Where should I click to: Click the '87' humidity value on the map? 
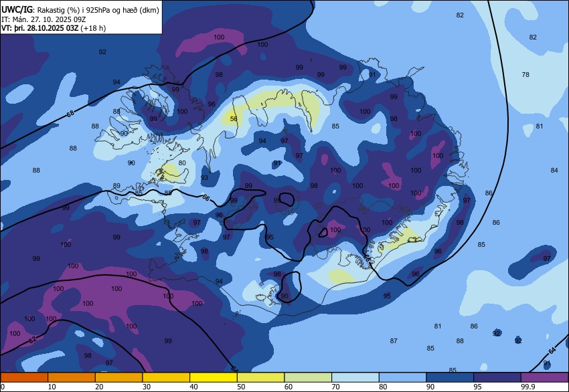click(x=394, y=341)
